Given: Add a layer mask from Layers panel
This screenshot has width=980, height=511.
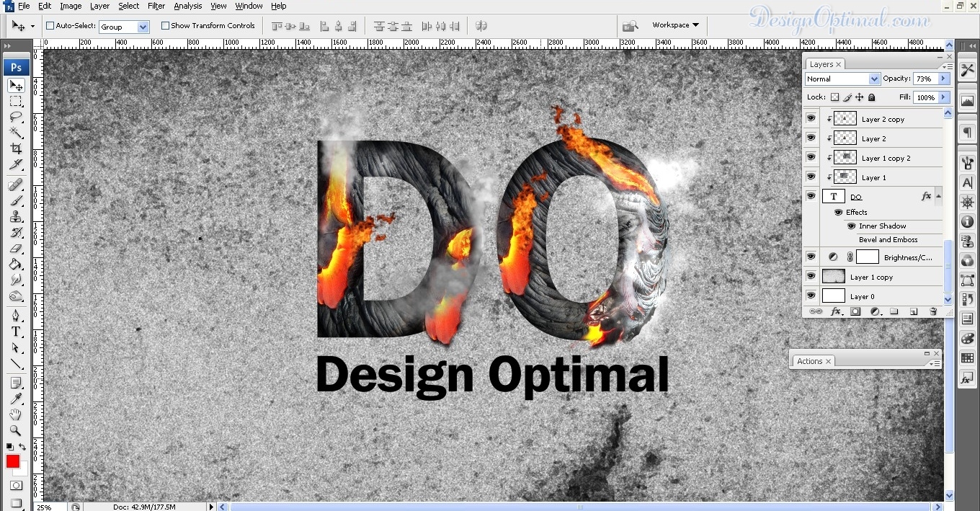Looking at the screenshot, I should click(x=855, y=311).
